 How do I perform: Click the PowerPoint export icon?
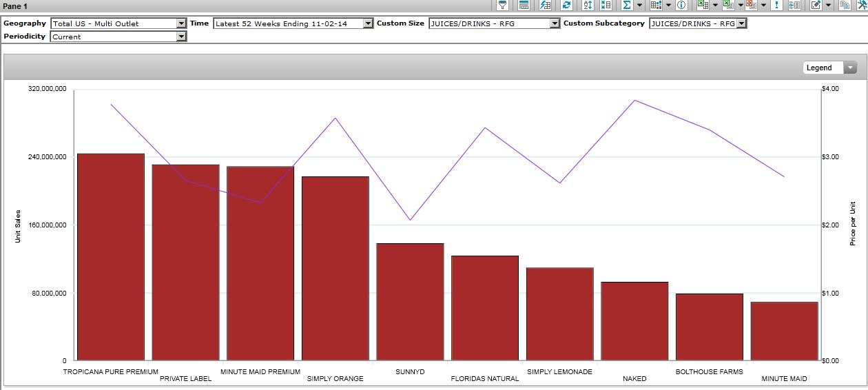(x=751, y=5)
